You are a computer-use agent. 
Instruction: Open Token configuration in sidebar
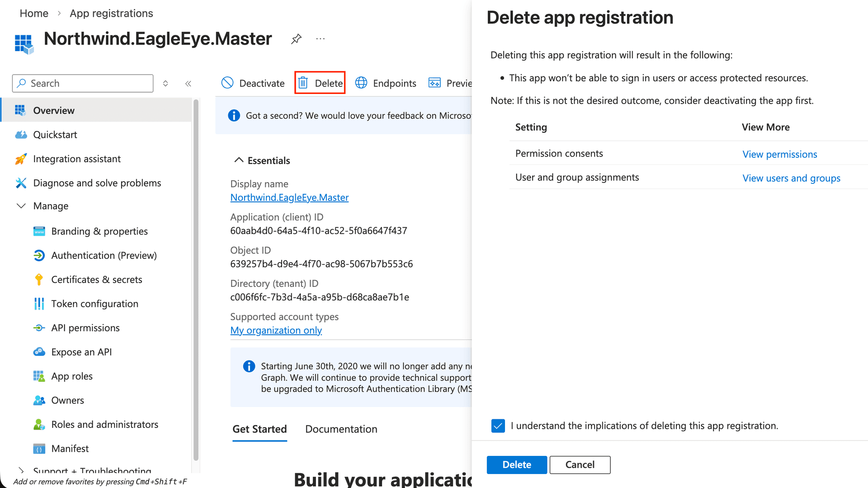[94, 304]
